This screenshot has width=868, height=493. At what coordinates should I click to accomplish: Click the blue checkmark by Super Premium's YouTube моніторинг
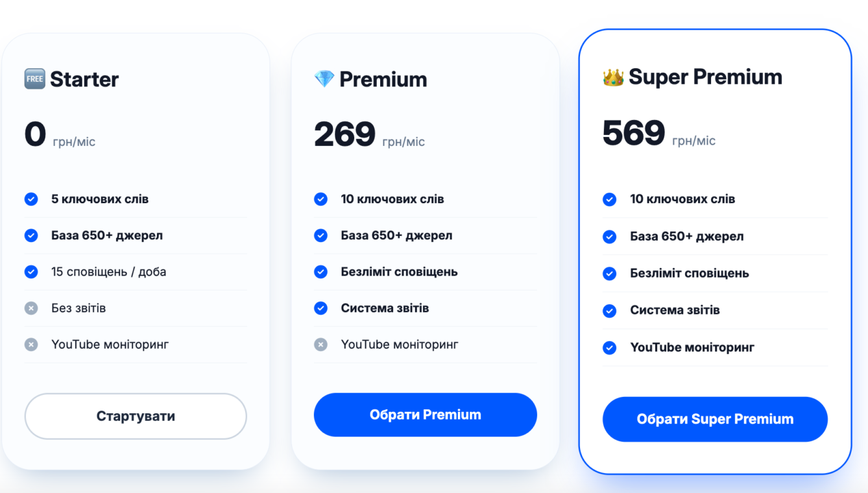pyautogui.click(x=609, y=348)
